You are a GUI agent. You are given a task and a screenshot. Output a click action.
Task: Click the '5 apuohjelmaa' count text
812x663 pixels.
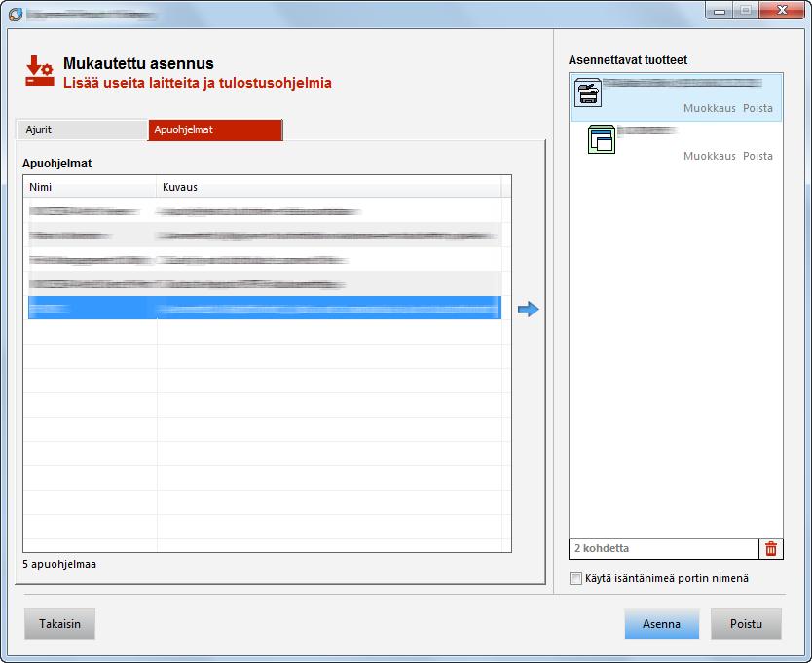coord(59,564)
